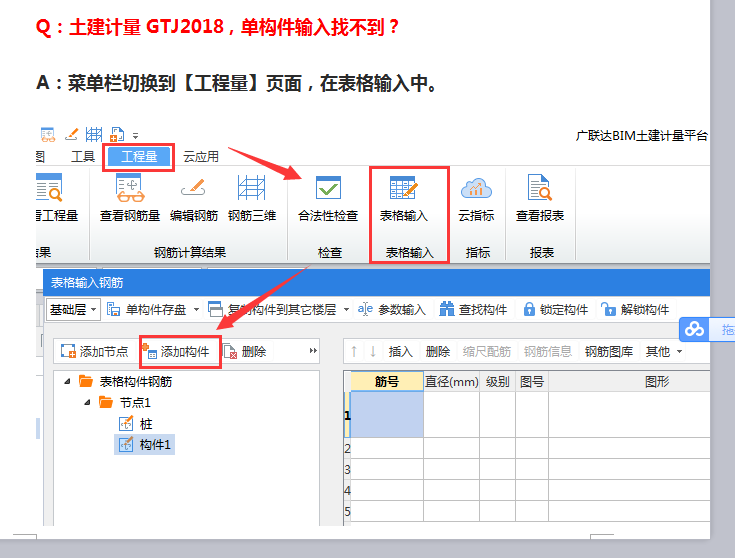
Task: Expand 复制构件到其它楼层 dropdown arrow
Action: coord(346,310)
